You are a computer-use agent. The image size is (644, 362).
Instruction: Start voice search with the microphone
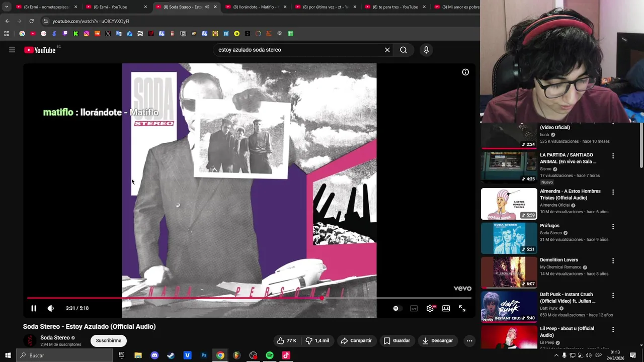(x=426, y=50)
